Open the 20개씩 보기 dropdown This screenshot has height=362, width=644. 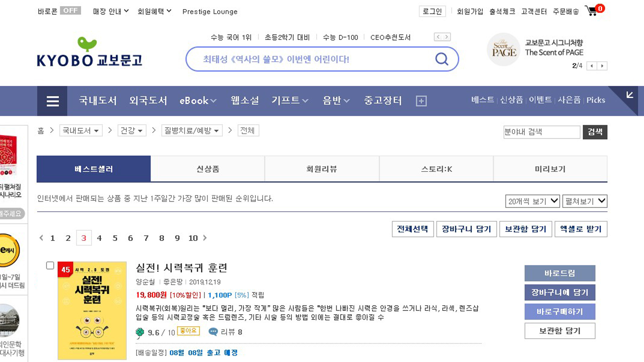point(532,201)
